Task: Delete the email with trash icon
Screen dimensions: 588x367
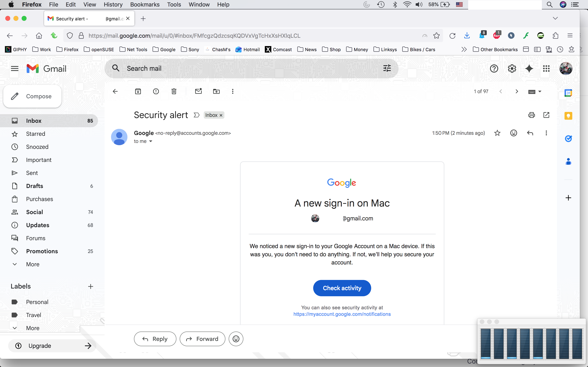Action: (x=174, y=91)
